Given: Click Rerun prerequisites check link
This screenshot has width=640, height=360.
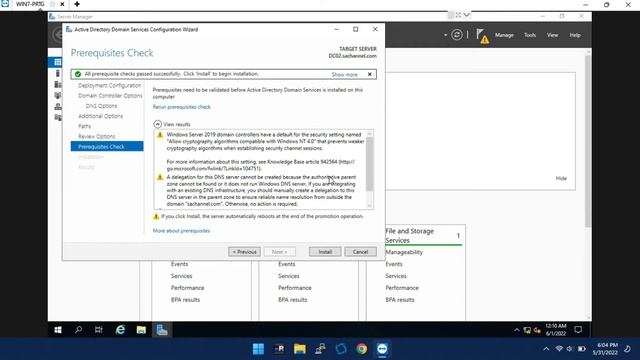Looking at the screenshot, I should click(x=182, y=107).
